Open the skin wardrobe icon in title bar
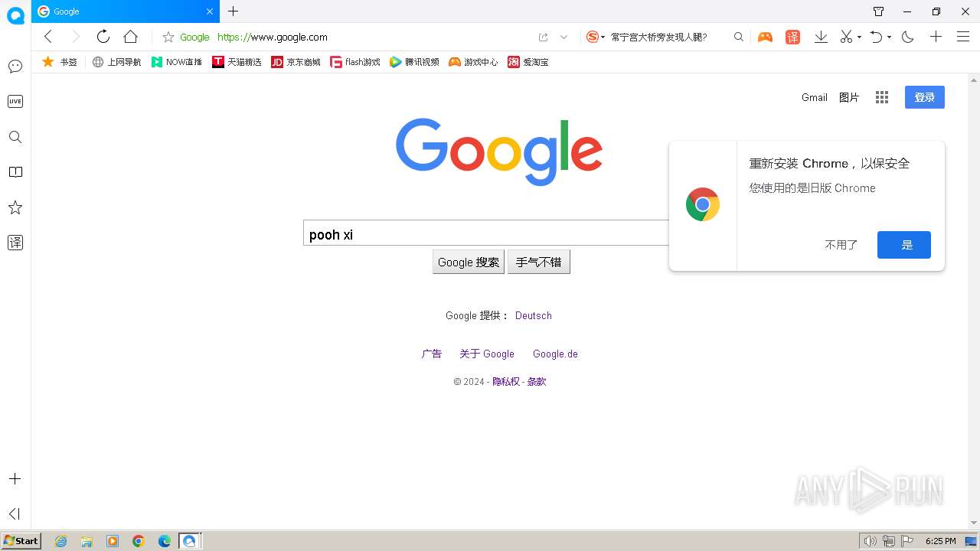The image size is (980, 551). pos(878,11)
